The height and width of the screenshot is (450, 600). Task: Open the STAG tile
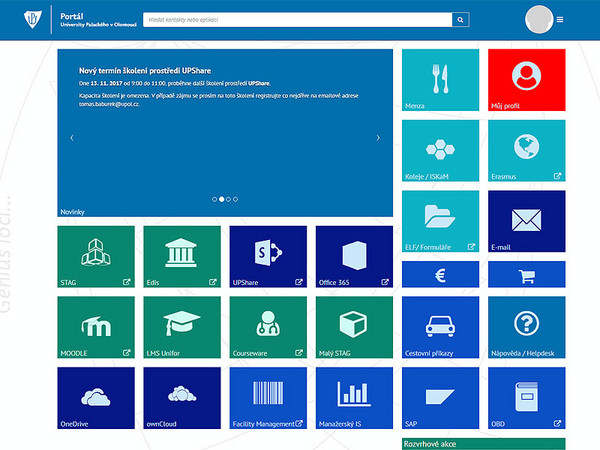pyautogui.click(x=96, y=257)
